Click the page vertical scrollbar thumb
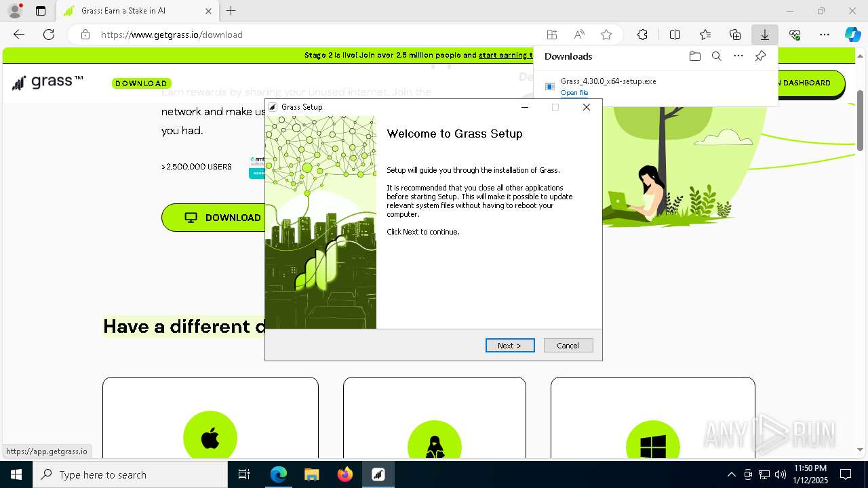The image size is (868, 488). 861,120
